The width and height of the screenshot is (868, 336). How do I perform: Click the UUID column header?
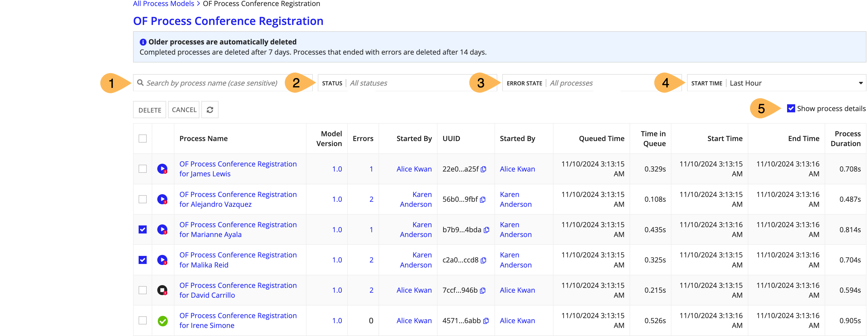(451, 138)
